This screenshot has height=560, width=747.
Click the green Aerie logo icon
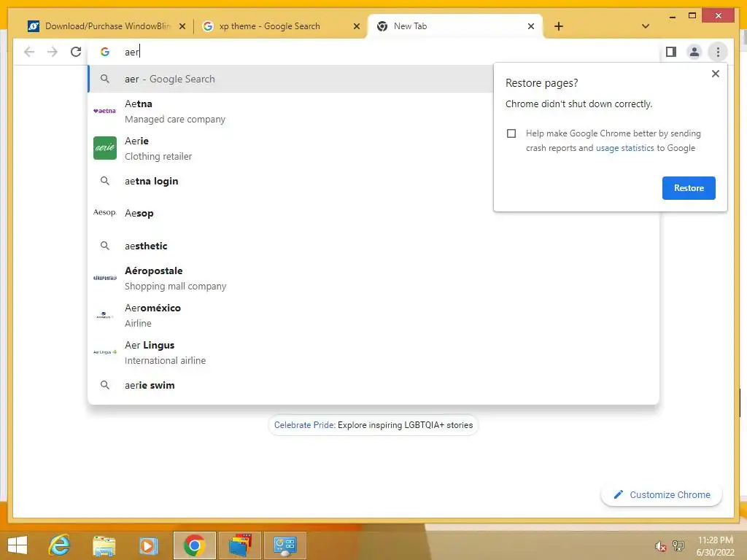click(105, 148)
